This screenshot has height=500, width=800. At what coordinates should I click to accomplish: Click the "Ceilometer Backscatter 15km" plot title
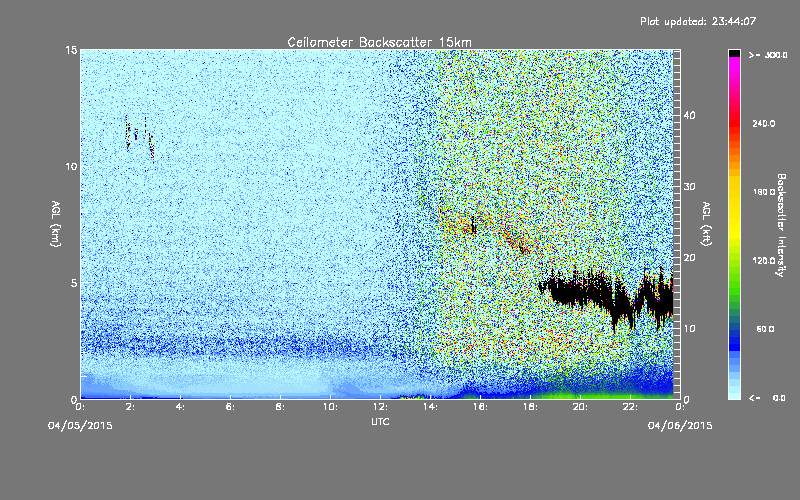coord(379,42)
